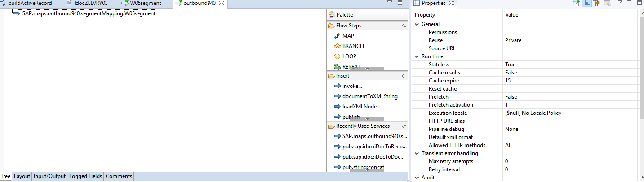Image resolution: width=644 pixels, height=182 pixels.
Task: Pick recently used pub.sap.idoc:iDocToReco... service
Action: pos(371,147)
